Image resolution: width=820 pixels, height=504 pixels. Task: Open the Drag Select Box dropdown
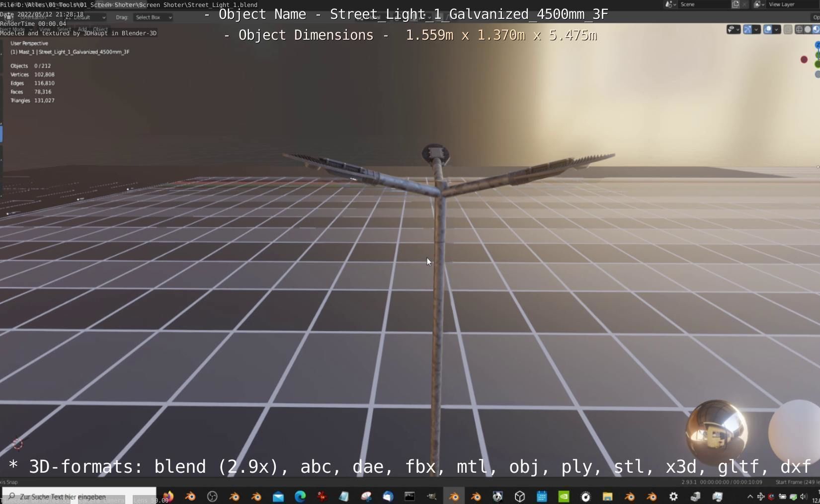pos(153,17)
